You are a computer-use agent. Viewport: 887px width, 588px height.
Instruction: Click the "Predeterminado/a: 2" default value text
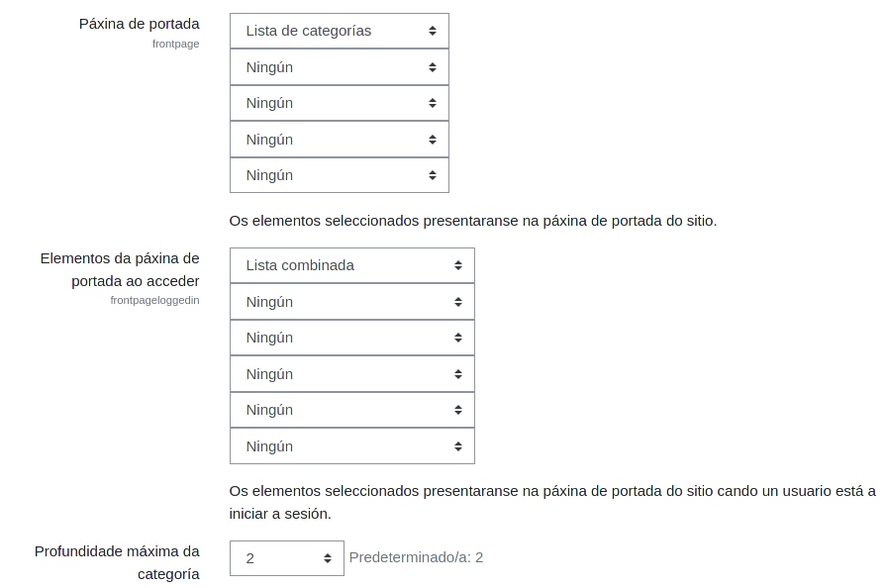tap(416, 557)
